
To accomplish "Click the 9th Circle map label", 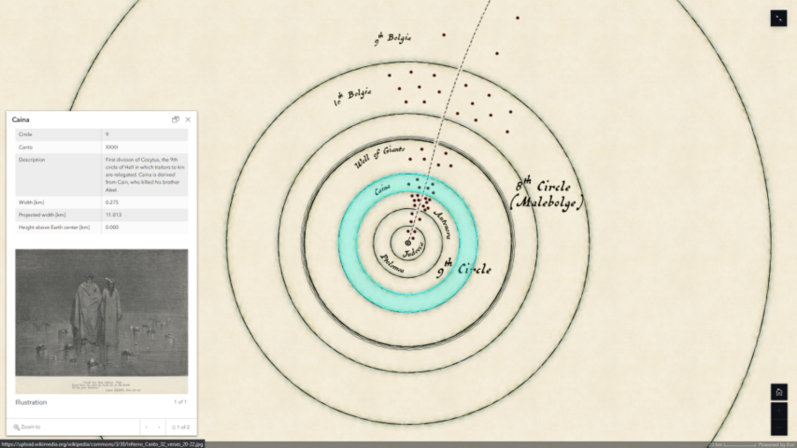I will coord(464,270).
